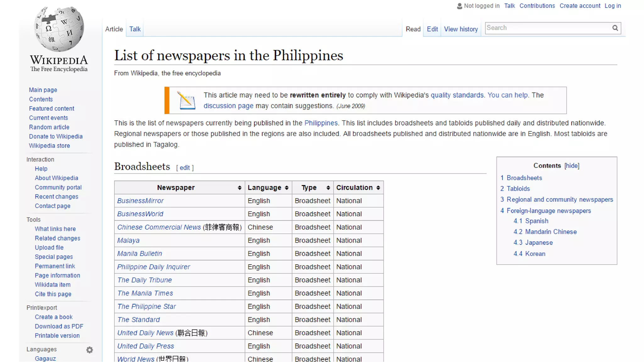This screenshot has height=362, width=644.
Task: Open the View history tab
Action: (461, 29)
